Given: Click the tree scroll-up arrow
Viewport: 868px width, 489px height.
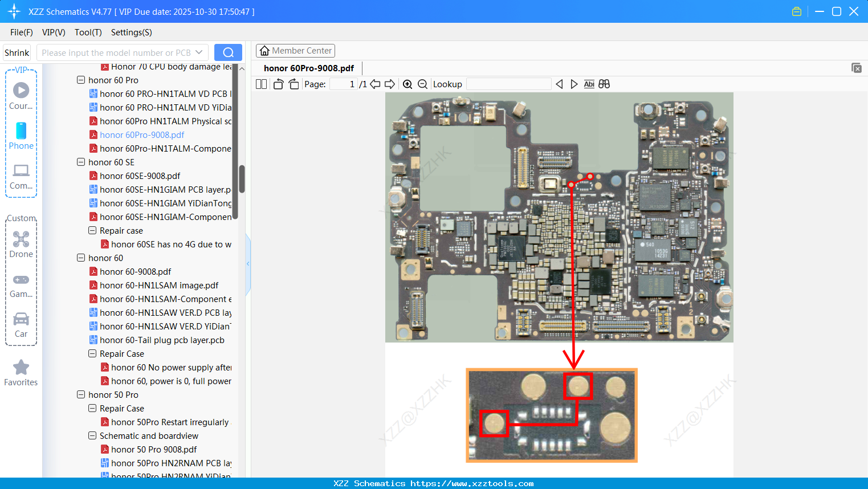Looking at the screenshot, I should pos(242,68).
